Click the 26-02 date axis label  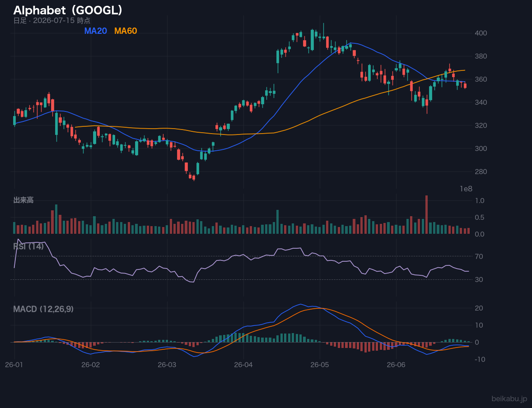coord(91,365)
